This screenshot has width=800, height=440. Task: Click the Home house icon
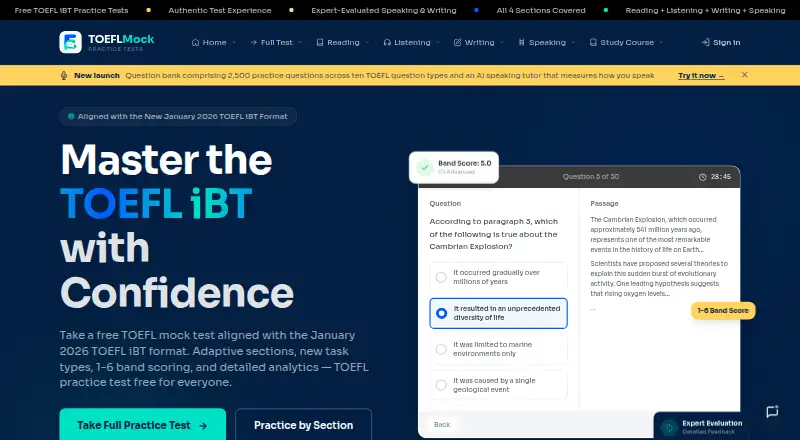[195, 42]
